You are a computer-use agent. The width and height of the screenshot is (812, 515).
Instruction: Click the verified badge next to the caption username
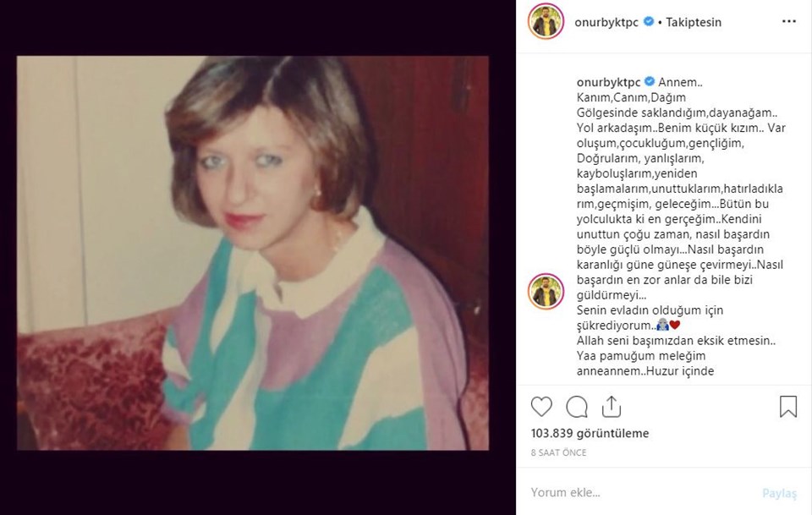point(650,81)
